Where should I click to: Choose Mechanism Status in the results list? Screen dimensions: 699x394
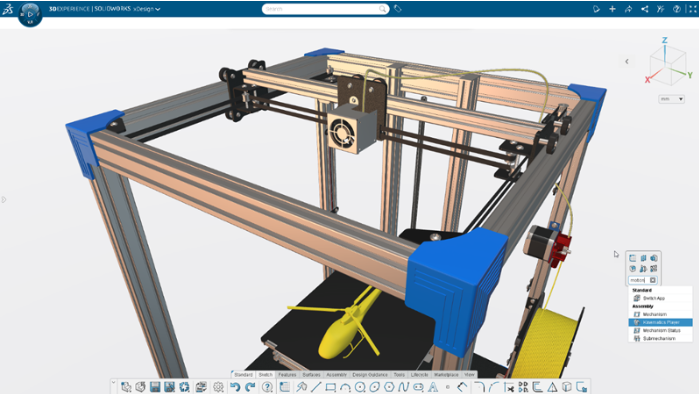(x=660, y=330)
